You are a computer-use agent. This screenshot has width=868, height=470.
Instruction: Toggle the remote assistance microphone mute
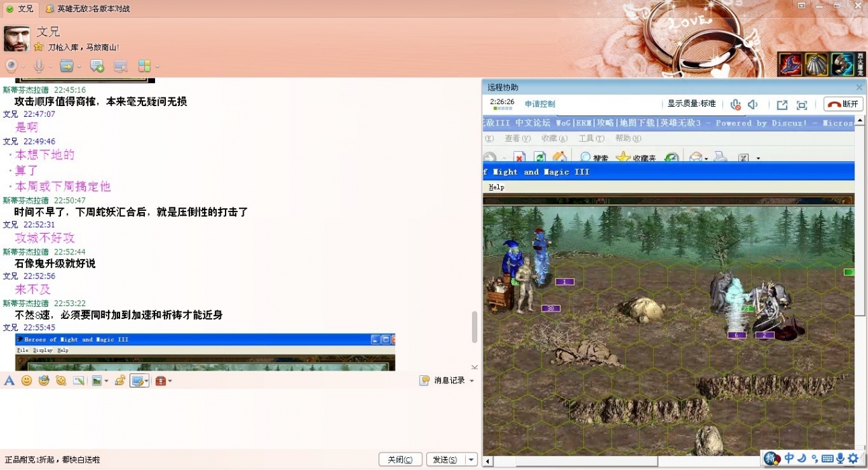pos(736,105)
